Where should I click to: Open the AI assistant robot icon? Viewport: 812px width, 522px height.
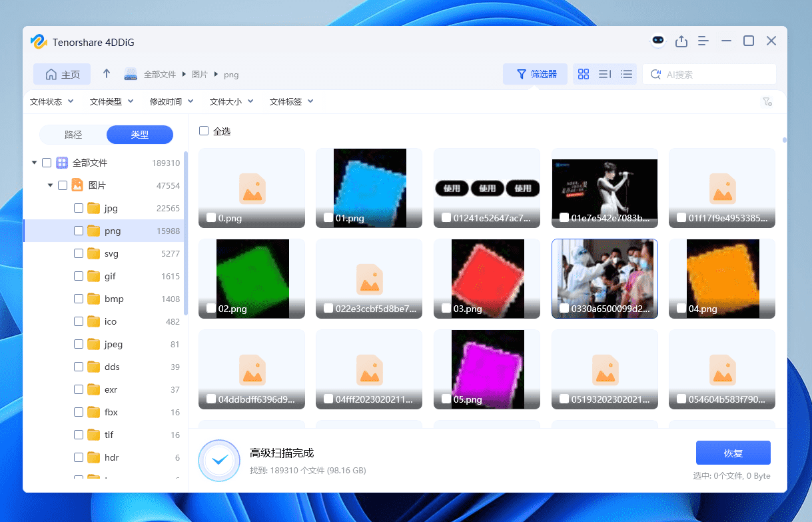click(658, 41)
